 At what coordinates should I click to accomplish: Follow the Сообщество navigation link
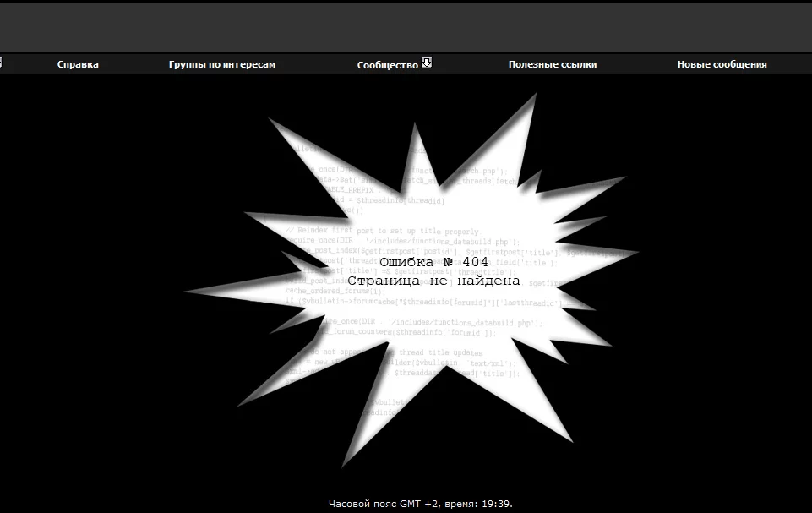tap(389, 63)
